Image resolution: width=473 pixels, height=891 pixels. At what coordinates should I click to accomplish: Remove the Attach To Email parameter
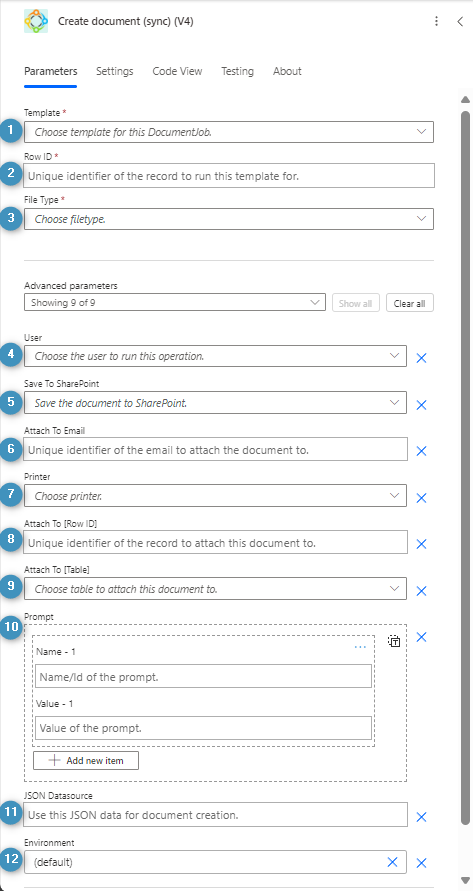(x=421, y=451)
